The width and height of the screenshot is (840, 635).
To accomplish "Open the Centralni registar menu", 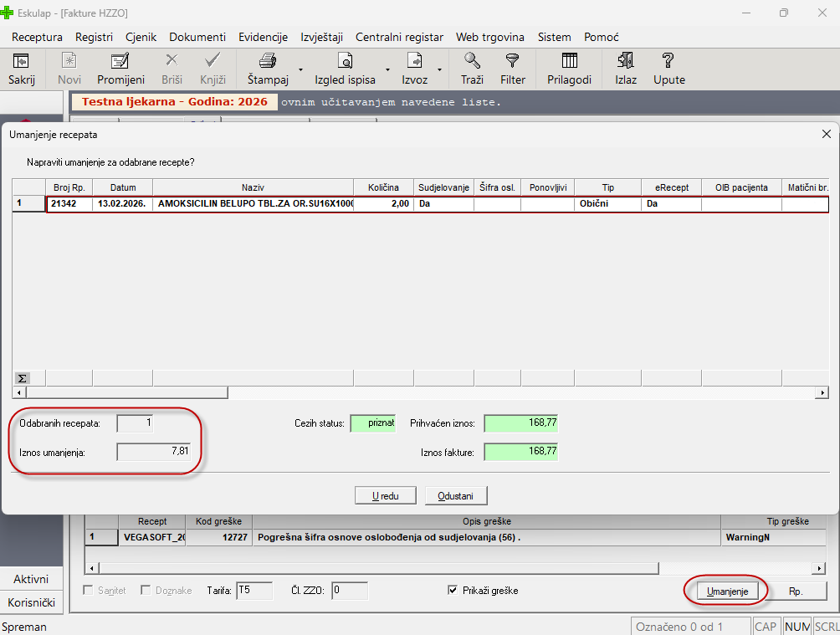I will [399, 37].
